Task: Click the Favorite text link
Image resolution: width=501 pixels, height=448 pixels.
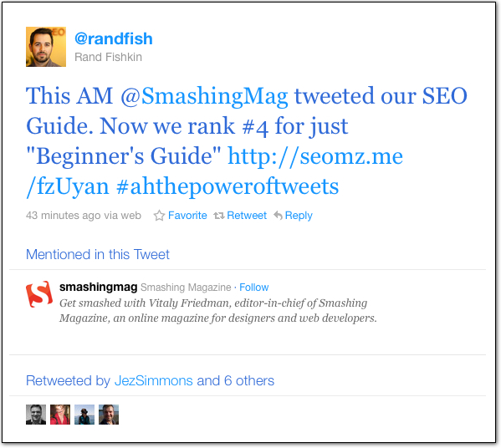Action: click(x=187, y=216)
